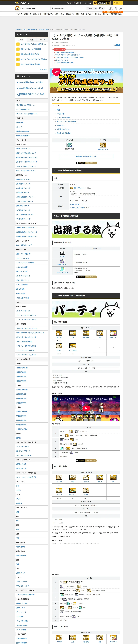Click the 忍者 icon in 激レア以下編成1
138x644 pixels.
point(100,333)
